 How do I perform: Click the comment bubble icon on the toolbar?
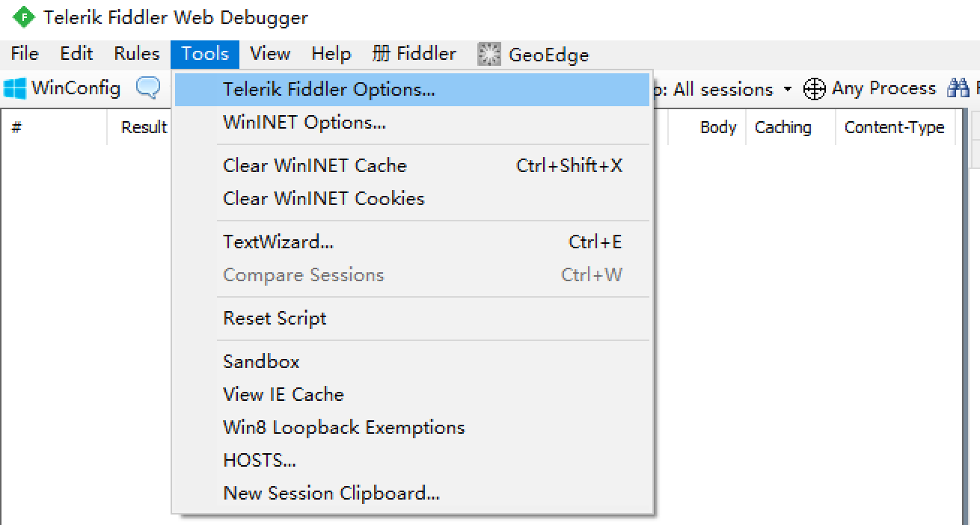coord(148,87)
